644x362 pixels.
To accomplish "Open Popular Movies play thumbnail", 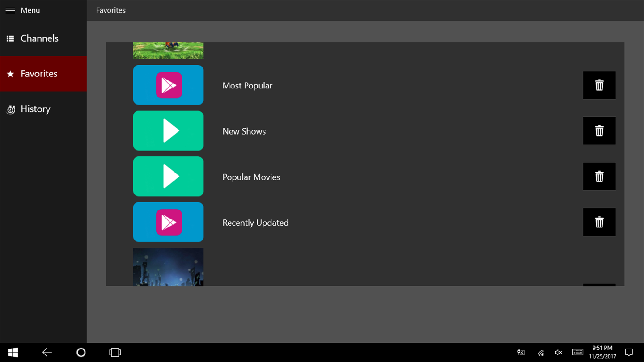I will pos(168,176).
